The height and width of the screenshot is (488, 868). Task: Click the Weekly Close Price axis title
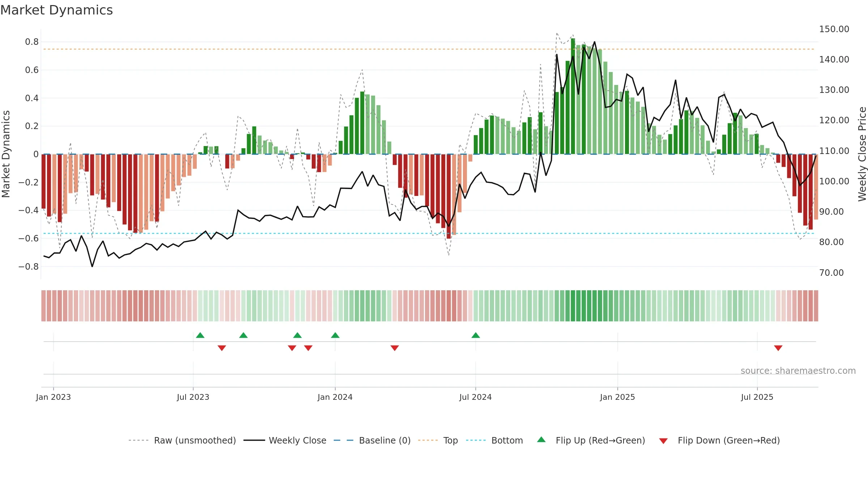(863, 154)
